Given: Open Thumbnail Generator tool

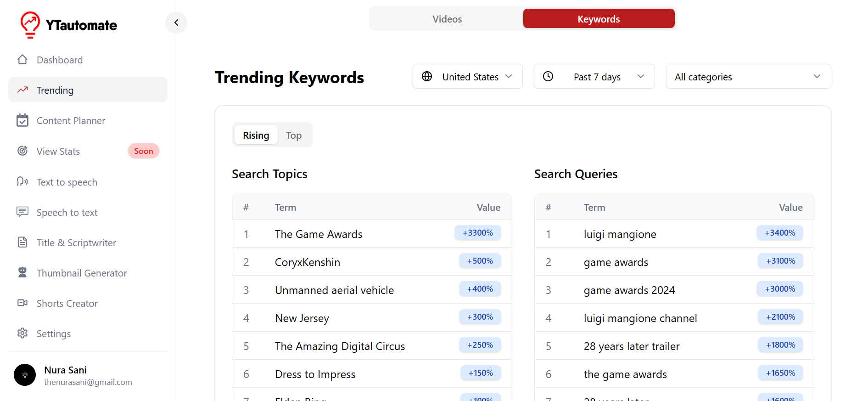Looking at the screenshot, I should (x=88, y=273).
